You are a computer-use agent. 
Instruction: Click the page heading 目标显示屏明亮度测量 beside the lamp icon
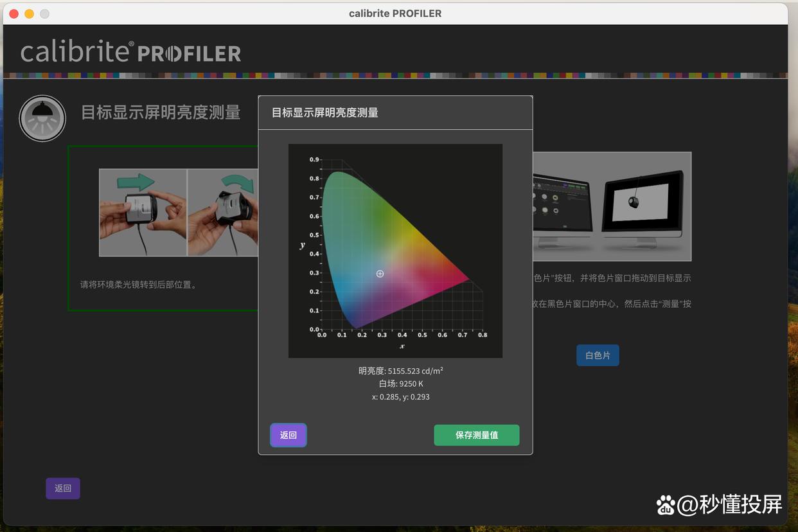coord(161,112)
